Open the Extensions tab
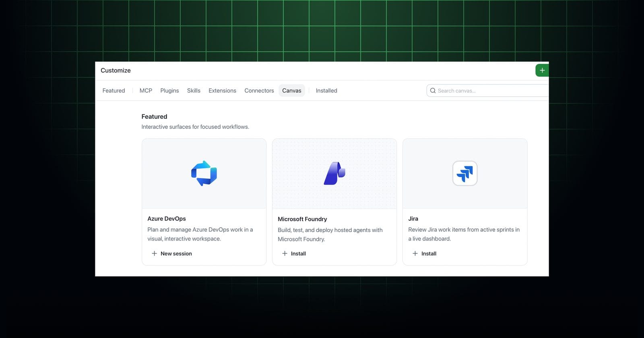The height and width of the screenshot is (338, 644). [222, 91]
